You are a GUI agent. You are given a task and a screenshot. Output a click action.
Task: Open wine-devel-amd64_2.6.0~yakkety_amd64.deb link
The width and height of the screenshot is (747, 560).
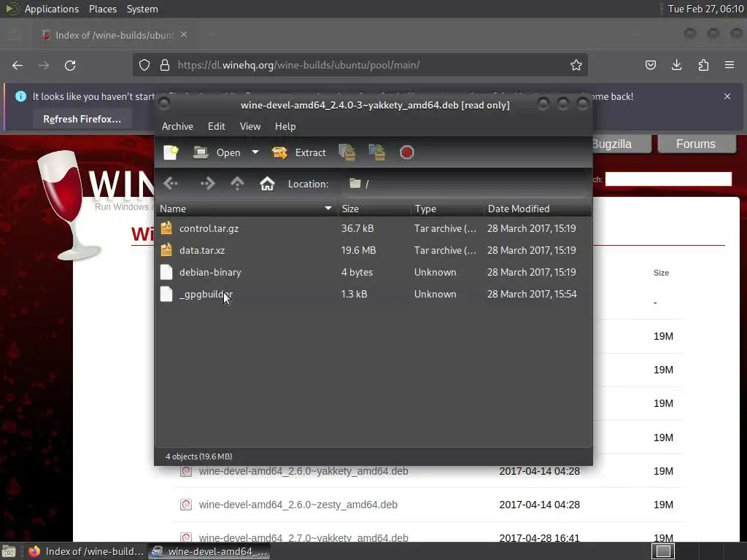pos(303,471)
